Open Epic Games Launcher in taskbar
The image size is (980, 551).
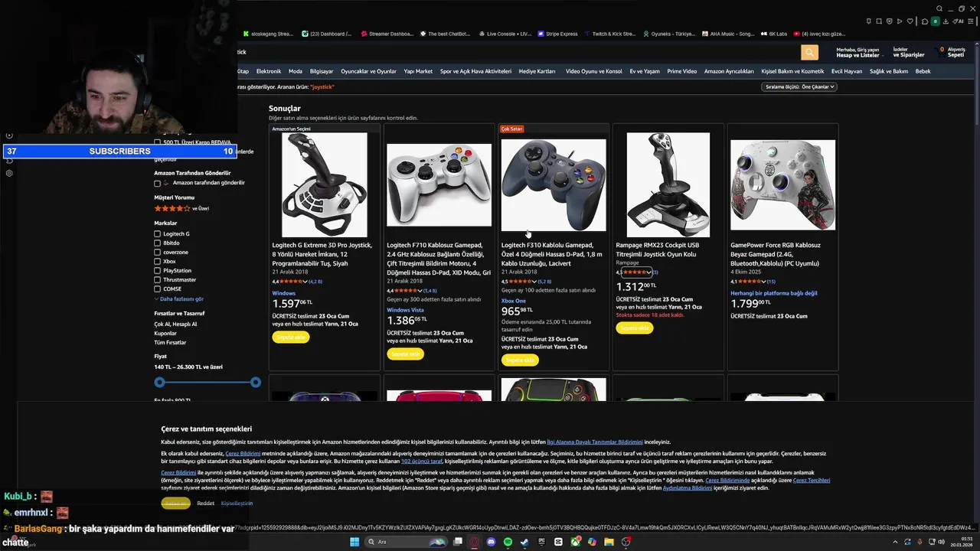click(x=541, y=542)
